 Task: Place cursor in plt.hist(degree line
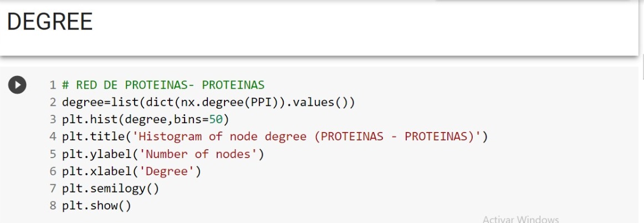click(x=145, y=119)
